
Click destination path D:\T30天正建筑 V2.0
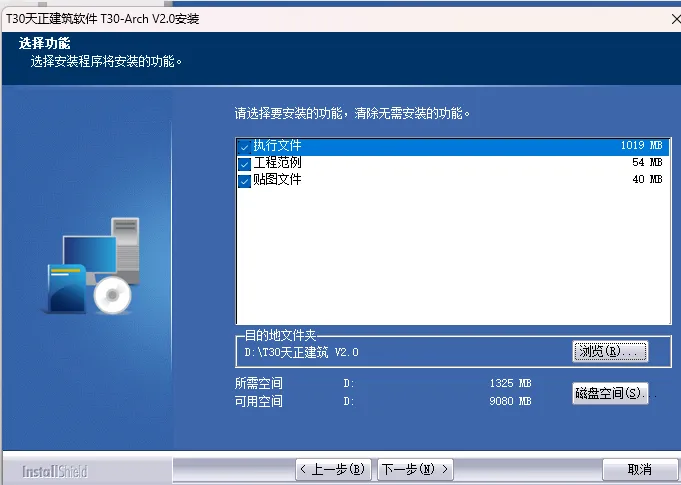(301, 352)
